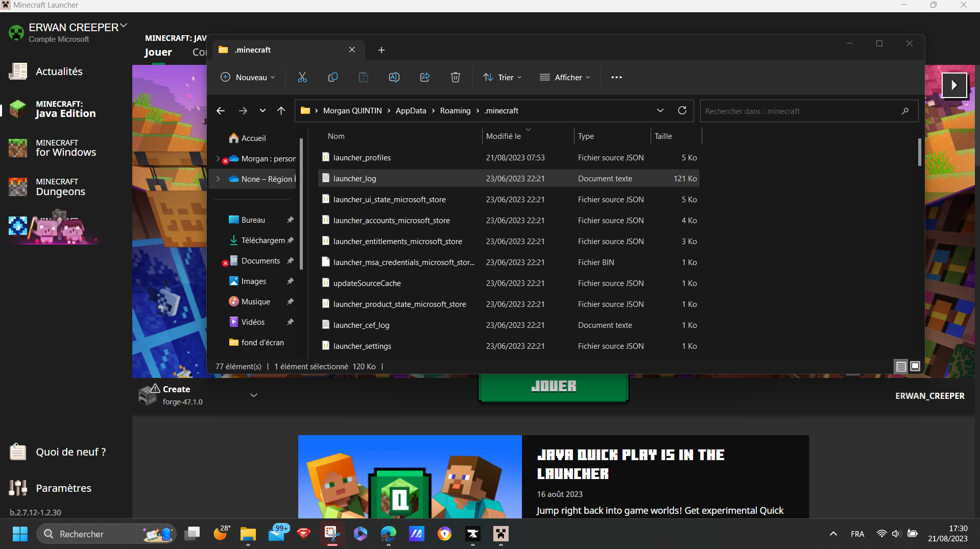
Task: Open recent locations dropdown chevron
Action: click(x=262, y=110)
